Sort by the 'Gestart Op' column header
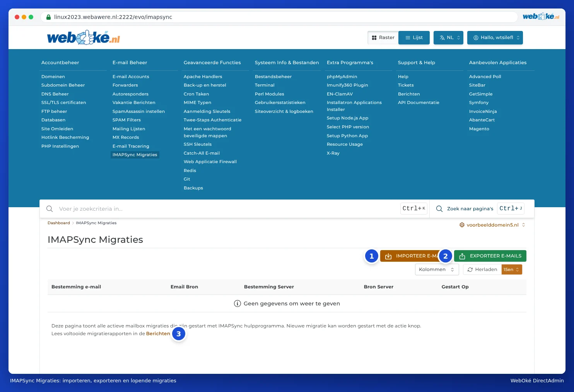 tap(455, 287)
